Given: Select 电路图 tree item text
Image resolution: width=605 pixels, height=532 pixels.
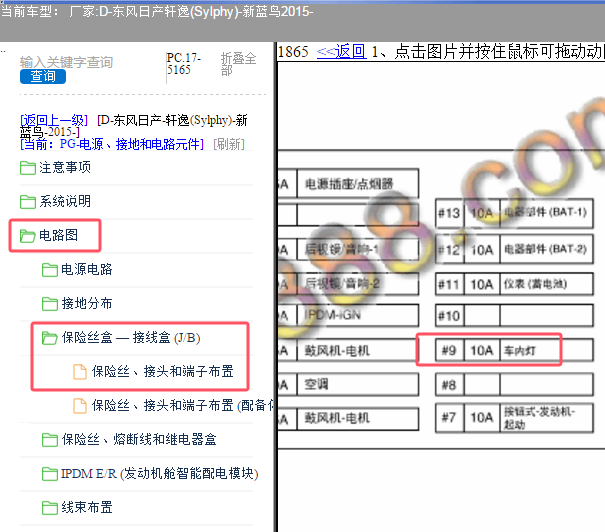Looking at the screenshot, I should click(58, 235).
